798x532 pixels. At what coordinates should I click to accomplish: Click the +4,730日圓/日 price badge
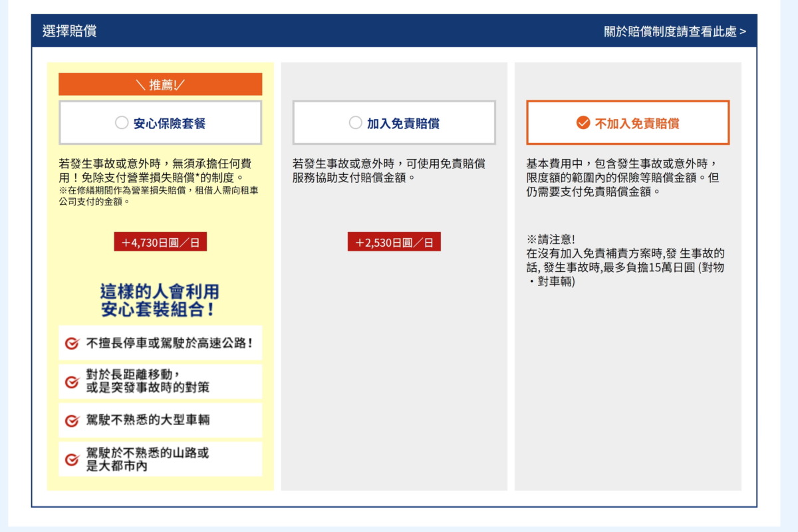click(160, 242)
